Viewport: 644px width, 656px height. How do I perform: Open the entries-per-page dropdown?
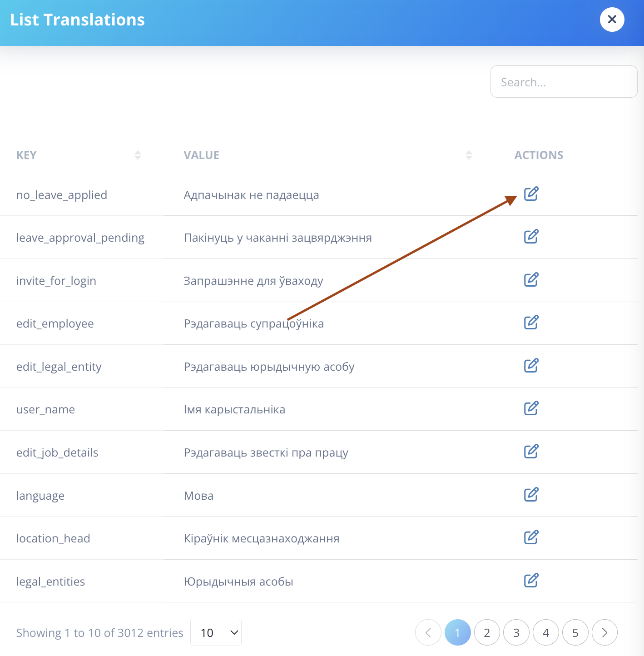point(216,632)
